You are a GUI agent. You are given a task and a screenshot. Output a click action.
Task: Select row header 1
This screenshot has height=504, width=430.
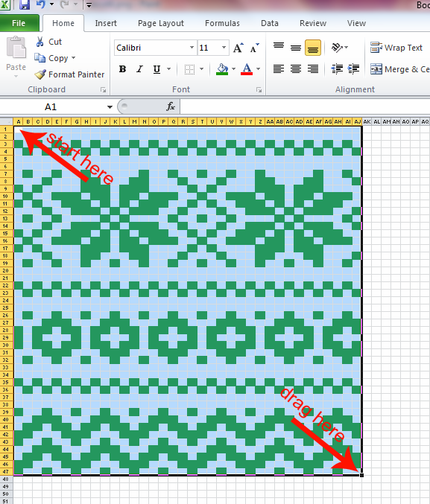6,130
